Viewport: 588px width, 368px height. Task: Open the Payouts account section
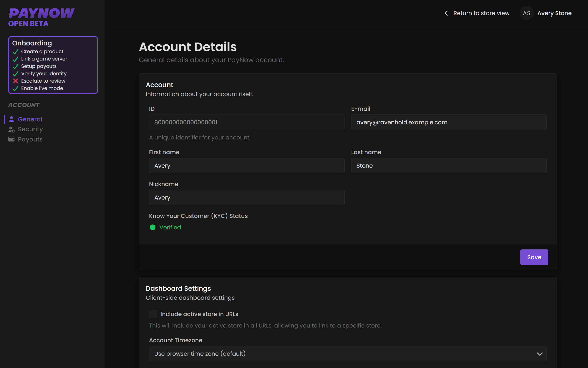(x=30, y=139)
